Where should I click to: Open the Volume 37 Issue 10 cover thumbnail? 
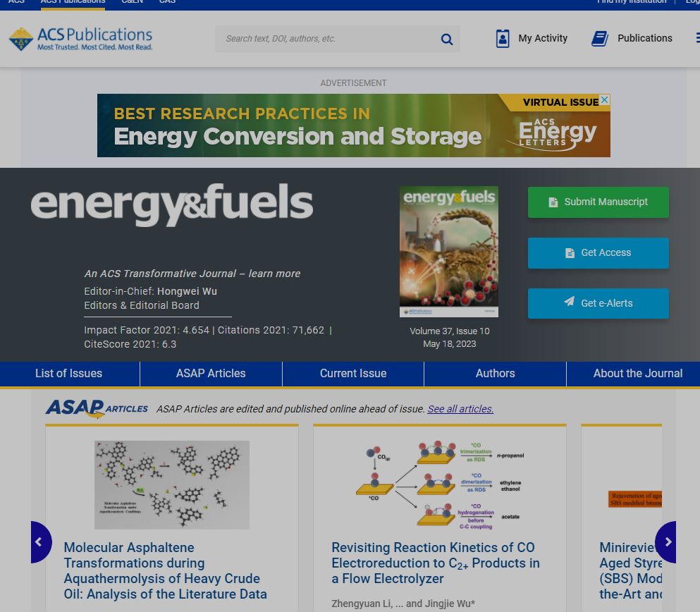pos(449,251)
